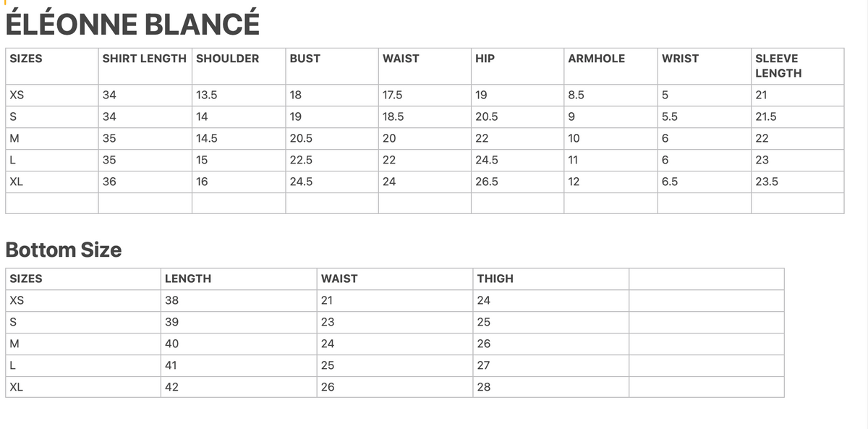
Task: Click the LENGTH header in Bottom Size table
Action: (x=188, y=279)
